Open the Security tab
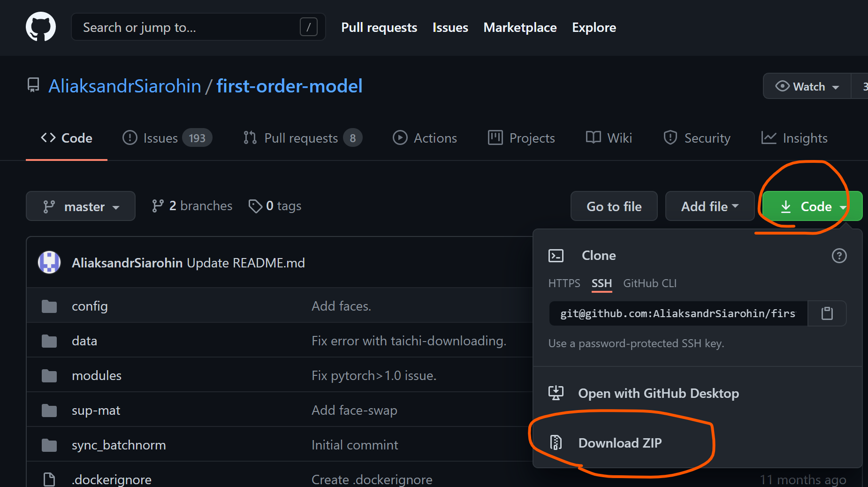This screenshot has width=868, height=487. 697,138
